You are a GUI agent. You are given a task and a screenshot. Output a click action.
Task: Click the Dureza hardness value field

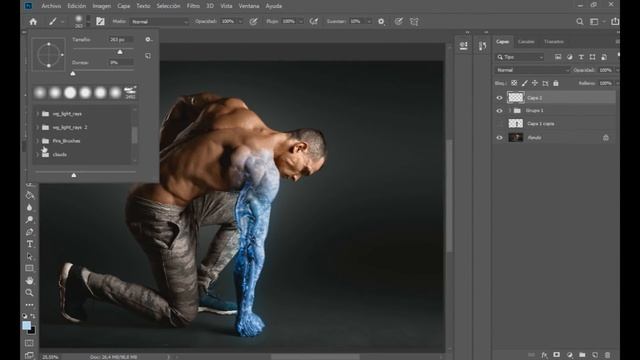click(121, 62)
